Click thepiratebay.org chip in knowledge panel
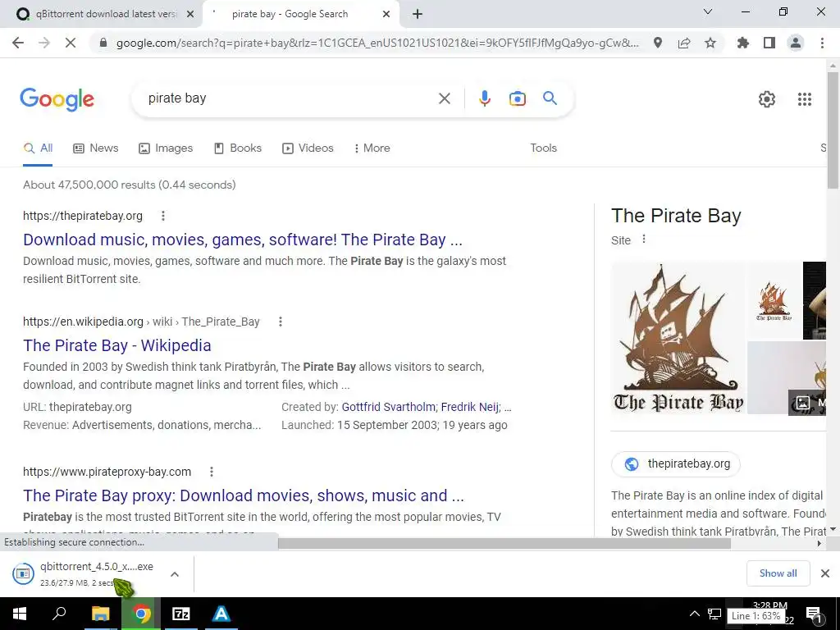Image resolution: width=840 pixels, height=630 pixels. click(676, 464)
